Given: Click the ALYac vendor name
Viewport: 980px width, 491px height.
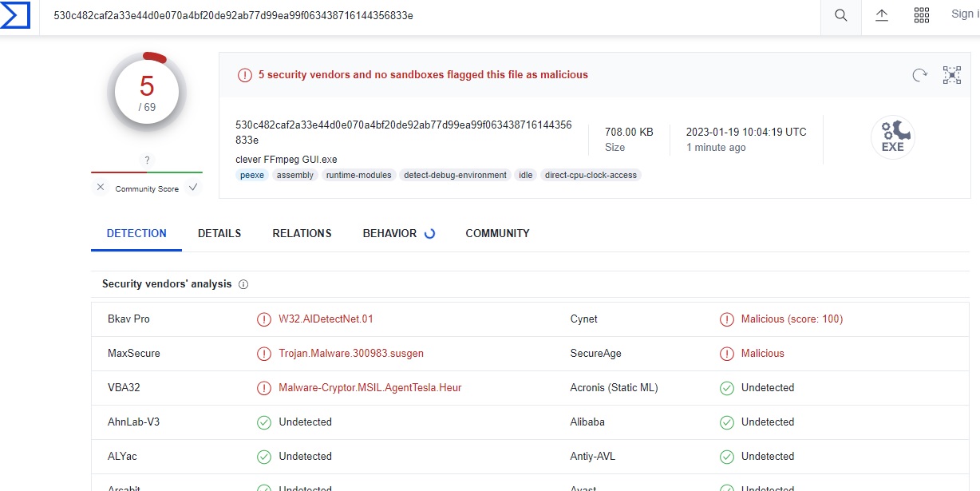Looking at the screenshot, I should coord(122,457).
